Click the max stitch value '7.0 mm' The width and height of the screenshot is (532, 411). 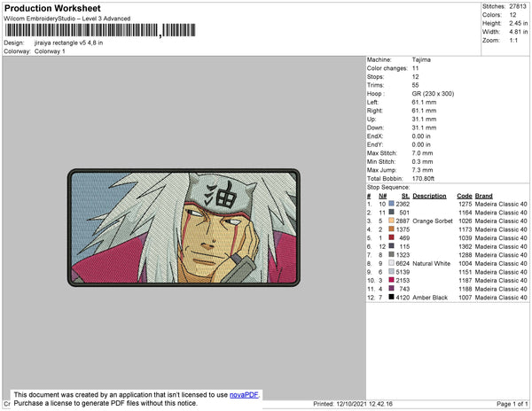click(x=422, y=153)
